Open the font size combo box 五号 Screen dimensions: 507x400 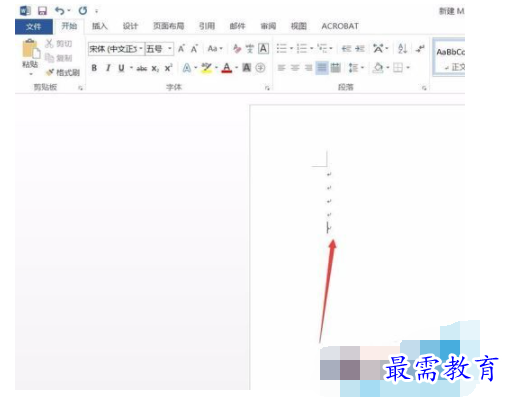[159, 49]
